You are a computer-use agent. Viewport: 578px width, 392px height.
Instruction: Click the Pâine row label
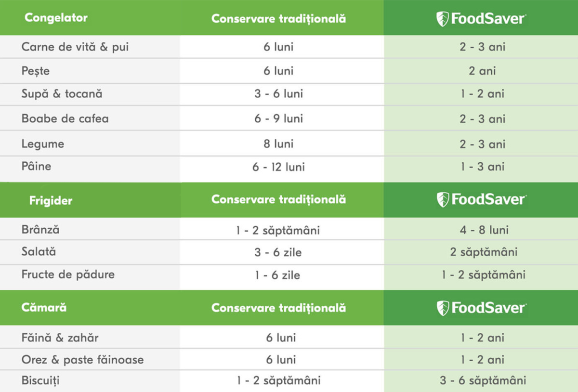pos(36,167)
